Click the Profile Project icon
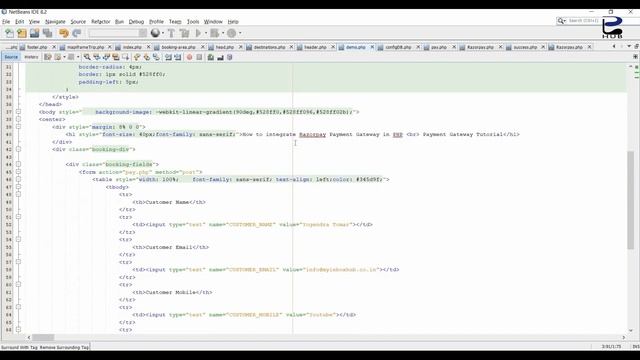The width and height of the screenshot is (640, 360). [231, 33]
